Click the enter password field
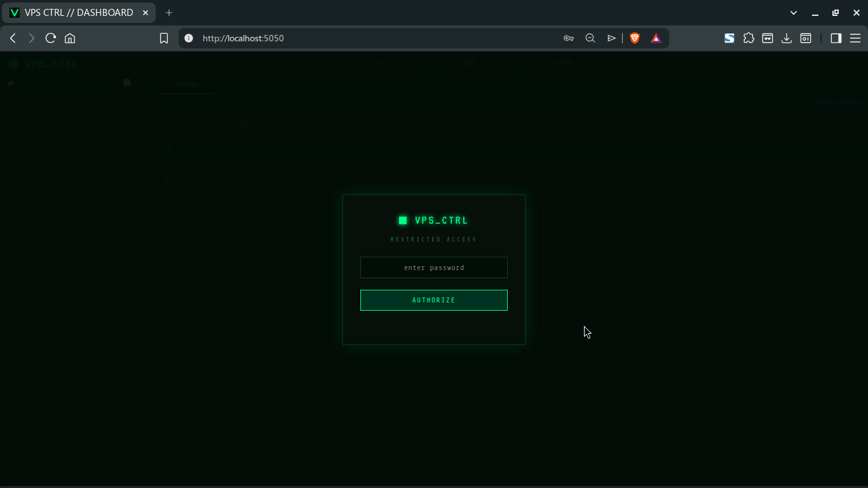868x488 pixels. tap(434, 268)
